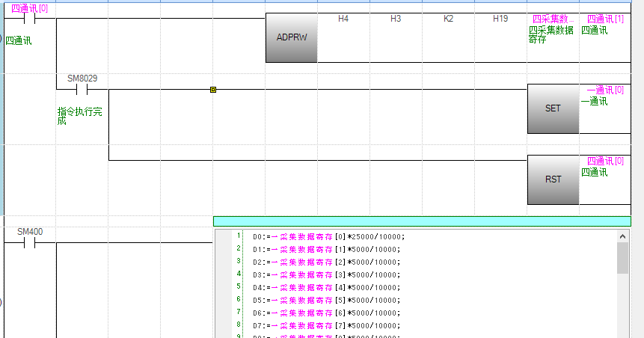Click the H19 operand of ADPRW
644x338 pixels.
point(500,18)
